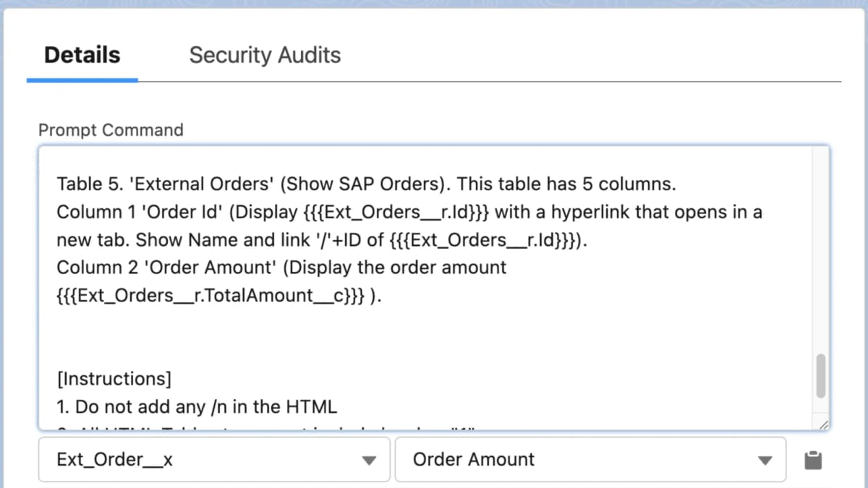The image size is (868, 488).
Task: Click the Ext_Order__x dropdown arrow
Action: [x=369, y=460]
